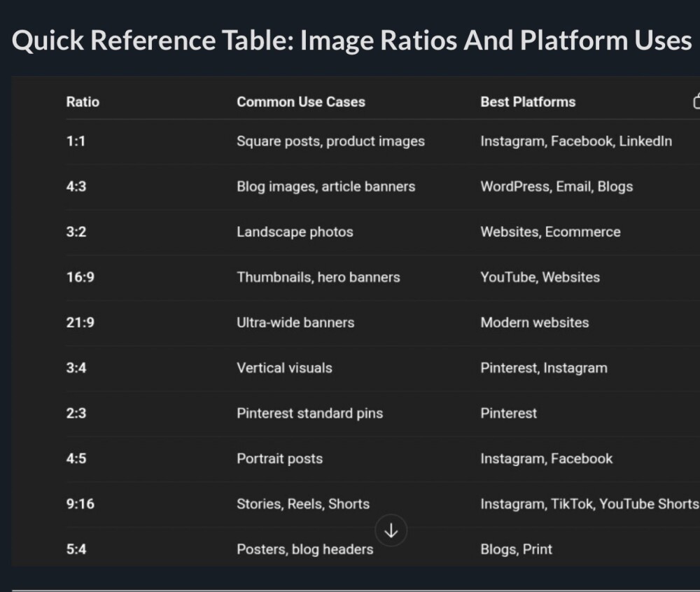Click the lone 'Pinterest' platforms cell

tap(508, 413)
